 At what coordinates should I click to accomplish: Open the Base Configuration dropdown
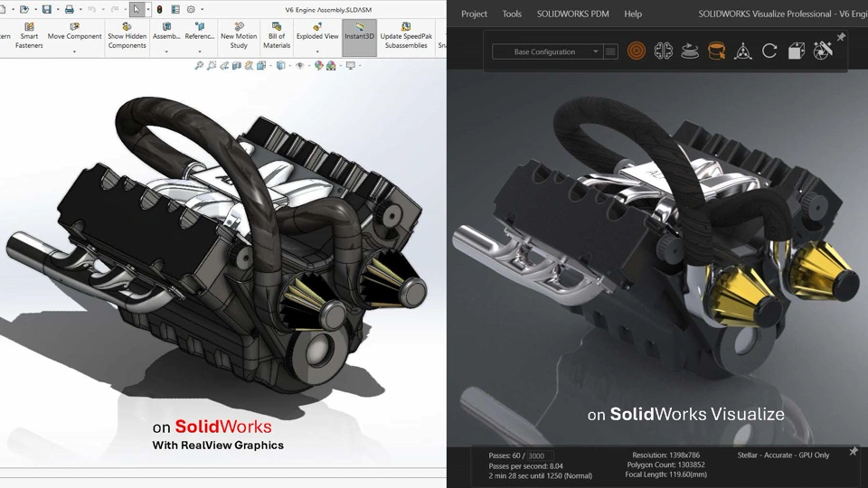point(546,52)
